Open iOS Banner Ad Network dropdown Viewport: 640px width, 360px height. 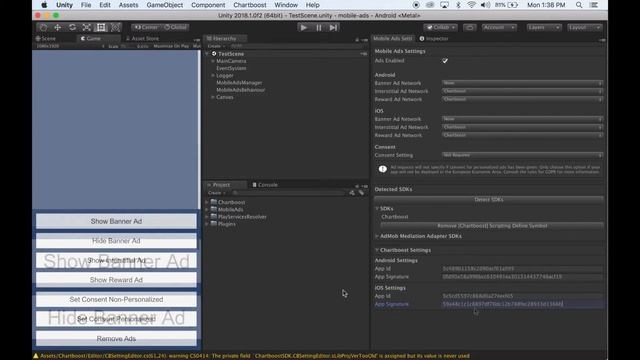pos(522,119)
